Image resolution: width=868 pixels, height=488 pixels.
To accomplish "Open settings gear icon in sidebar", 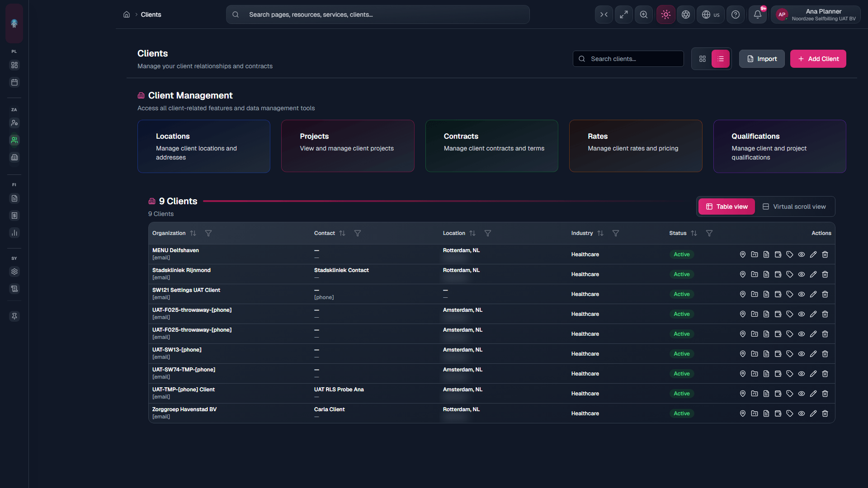I will point(14,272).
